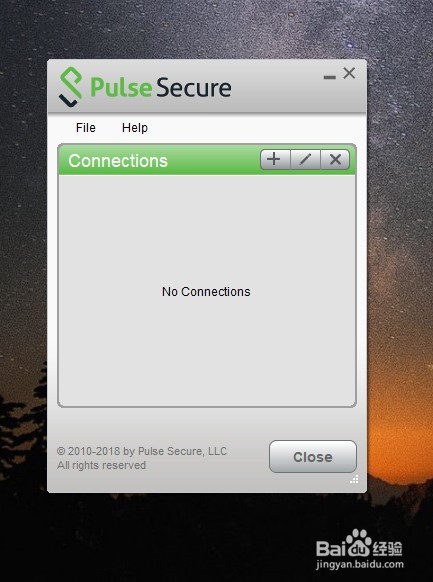This screenshot has width=433, height=582.
Task: Edit connection using the pencil icon
Action: click(305, 160)
